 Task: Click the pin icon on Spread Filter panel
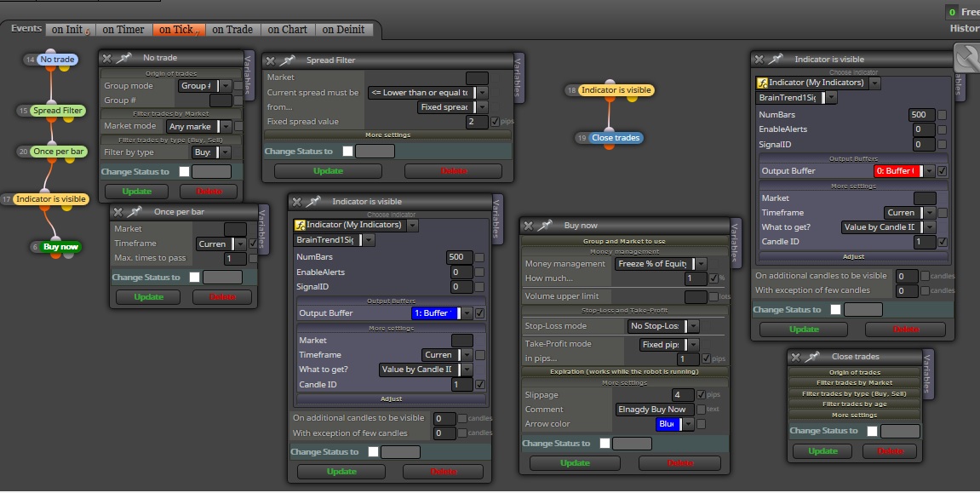coord(288,60)
